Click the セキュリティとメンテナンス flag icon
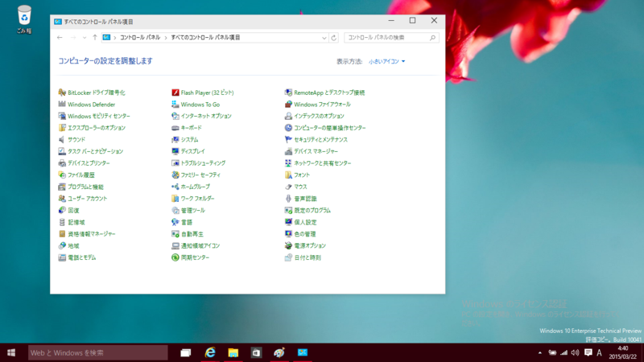 tap(288, 139)
